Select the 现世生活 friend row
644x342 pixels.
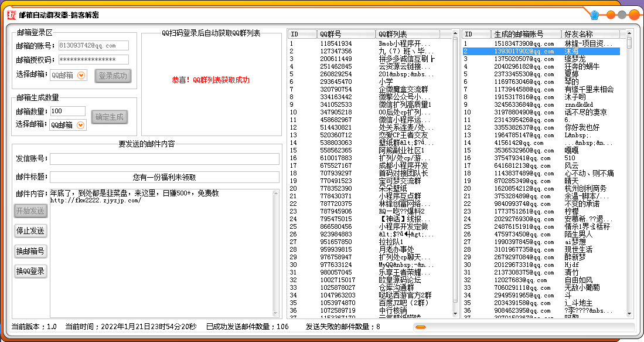point(541,249)
